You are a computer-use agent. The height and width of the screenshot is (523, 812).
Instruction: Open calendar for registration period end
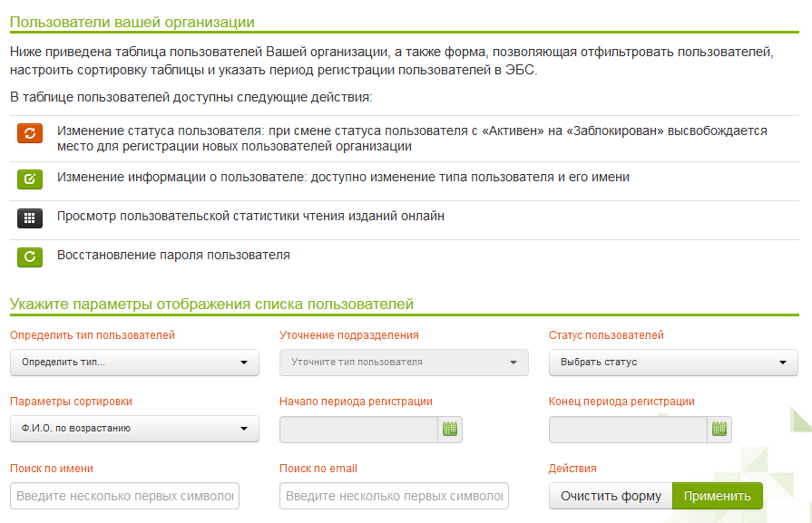719,429
